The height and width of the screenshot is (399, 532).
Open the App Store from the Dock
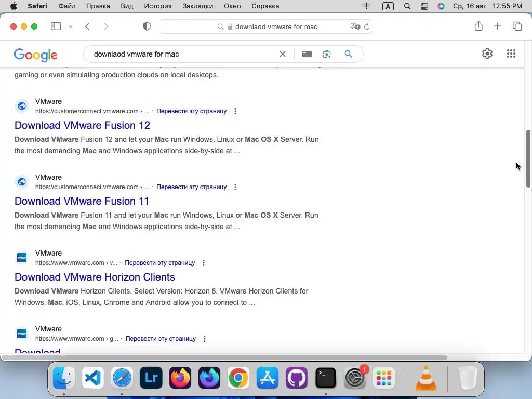click(x=268, y=378)
